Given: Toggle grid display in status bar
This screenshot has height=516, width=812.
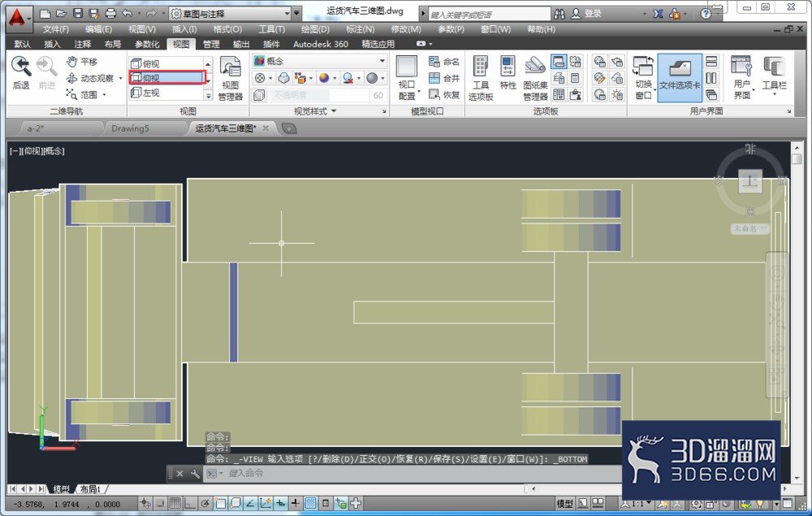Looking at the screenshot, I should [x=175, y=502].
